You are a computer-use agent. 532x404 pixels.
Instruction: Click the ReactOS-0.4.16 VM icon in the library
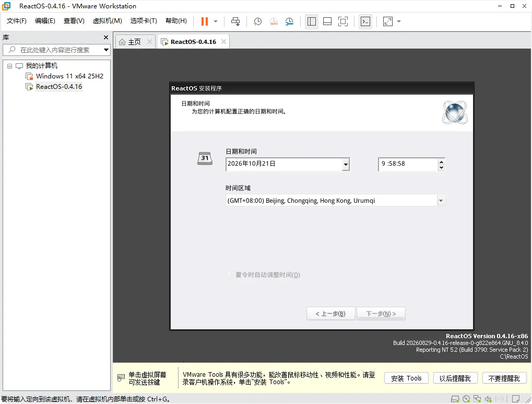(30, 87)
